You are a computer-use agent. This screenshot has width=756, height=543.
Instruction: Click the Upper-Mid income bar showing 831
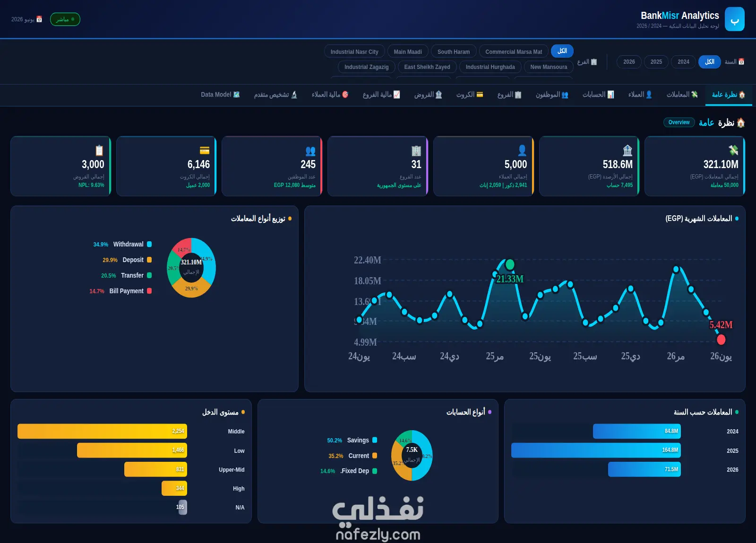155,469
